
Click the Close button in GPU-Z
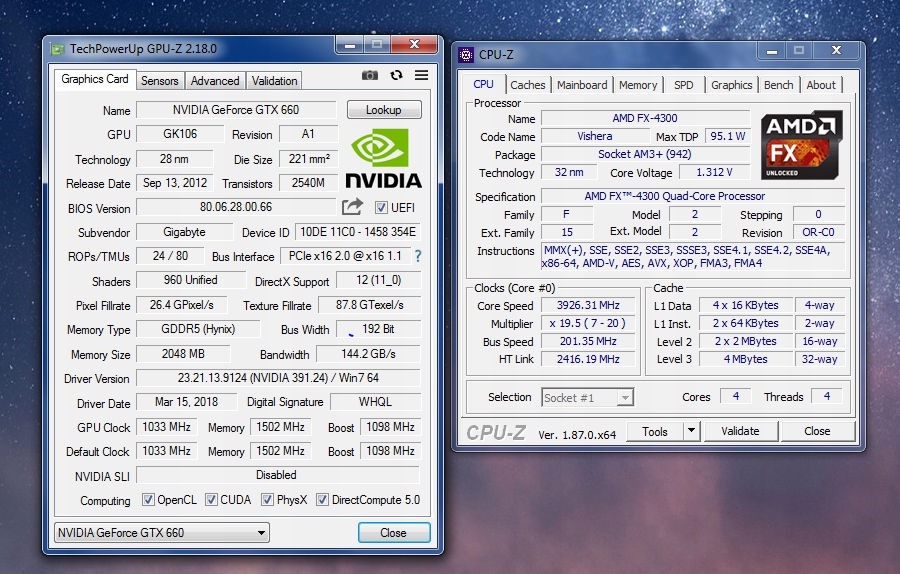[394, 533]
